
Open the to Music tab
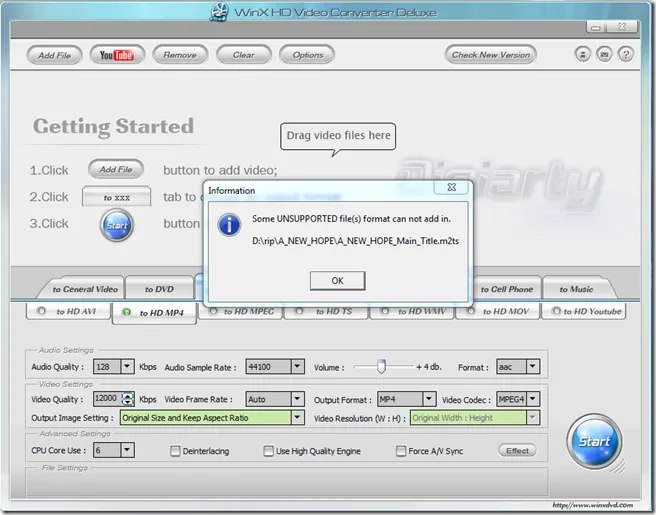tap(575, 289)
